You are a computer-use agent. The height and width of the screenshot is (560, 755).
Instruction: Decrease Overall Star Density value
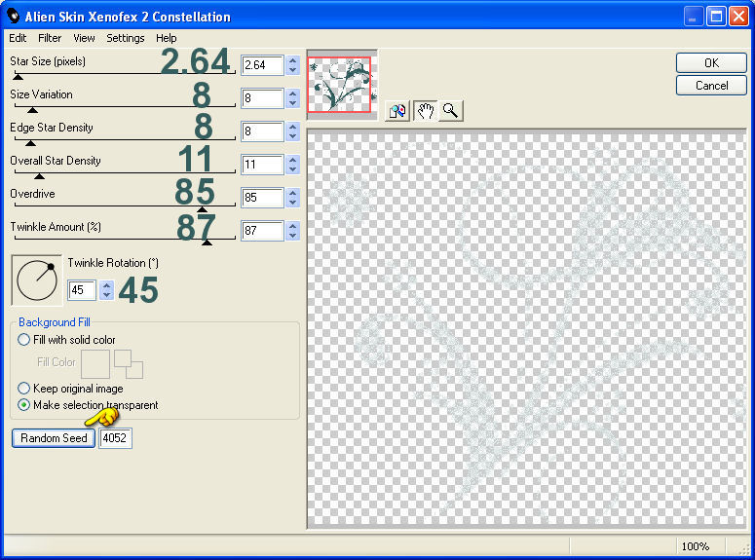pyautogui.click(x=293, y=169)
